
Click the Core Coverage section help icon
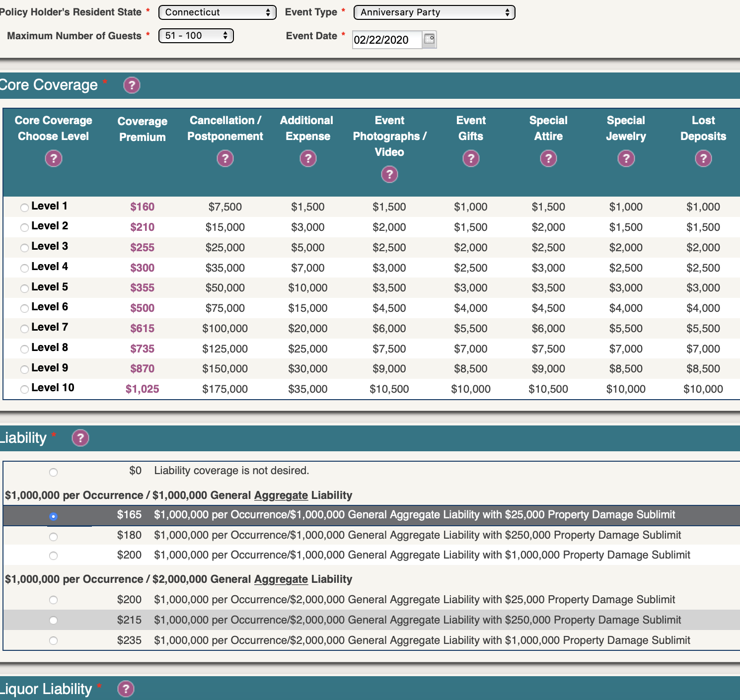tap(132, 85)
